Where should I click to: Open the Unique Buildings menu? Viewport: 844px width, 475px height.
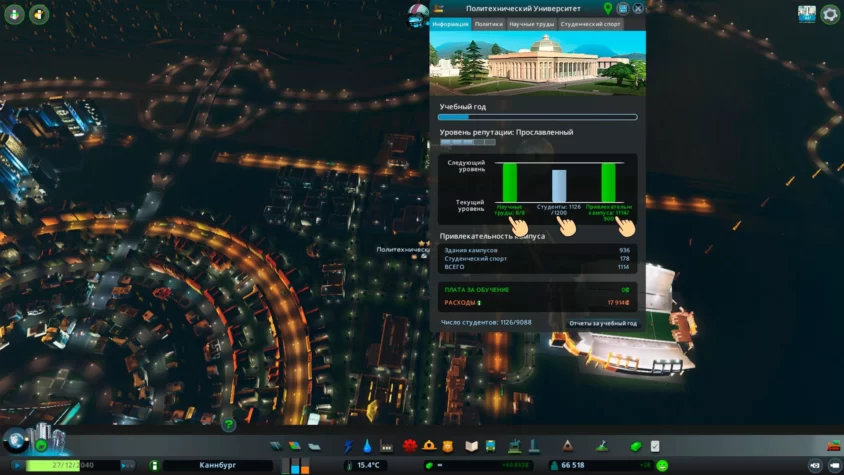(533, 445)
